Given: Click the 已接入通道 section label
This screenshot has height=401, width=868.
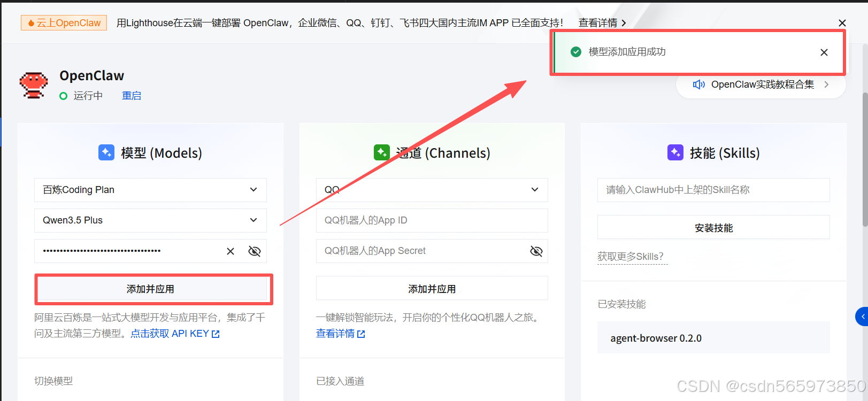Looking at the screenshot, I should point(340,381).
